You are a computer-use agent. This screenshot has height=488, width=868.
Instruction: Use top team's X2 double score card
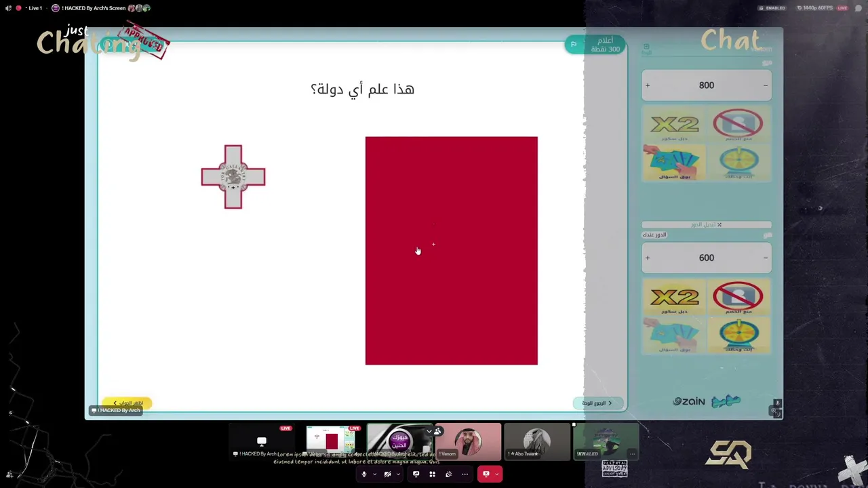tap(674, 125)
